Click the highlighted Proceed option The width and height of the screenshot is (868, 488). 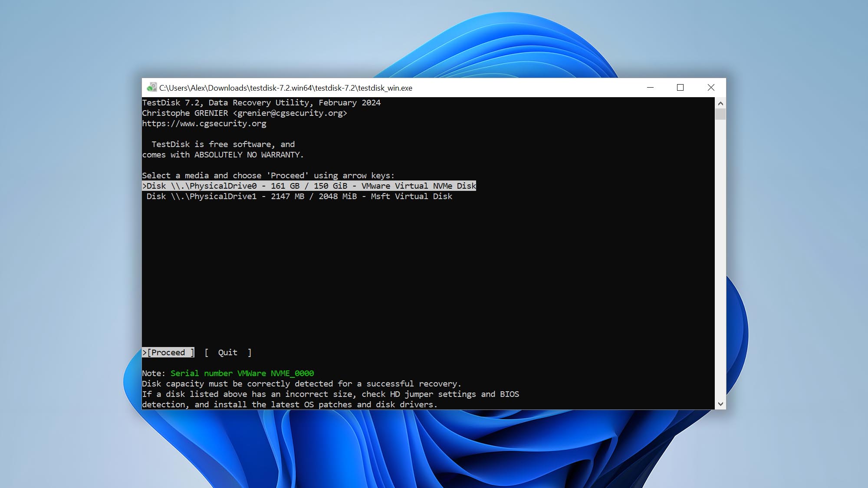coord(168,352)
